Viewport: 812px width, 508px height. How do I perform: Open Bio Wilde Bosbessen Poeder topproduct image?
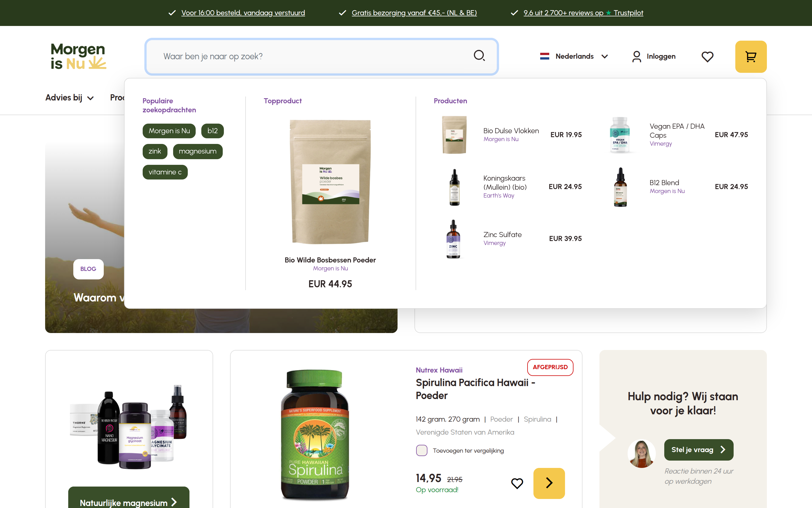point(330,182)
